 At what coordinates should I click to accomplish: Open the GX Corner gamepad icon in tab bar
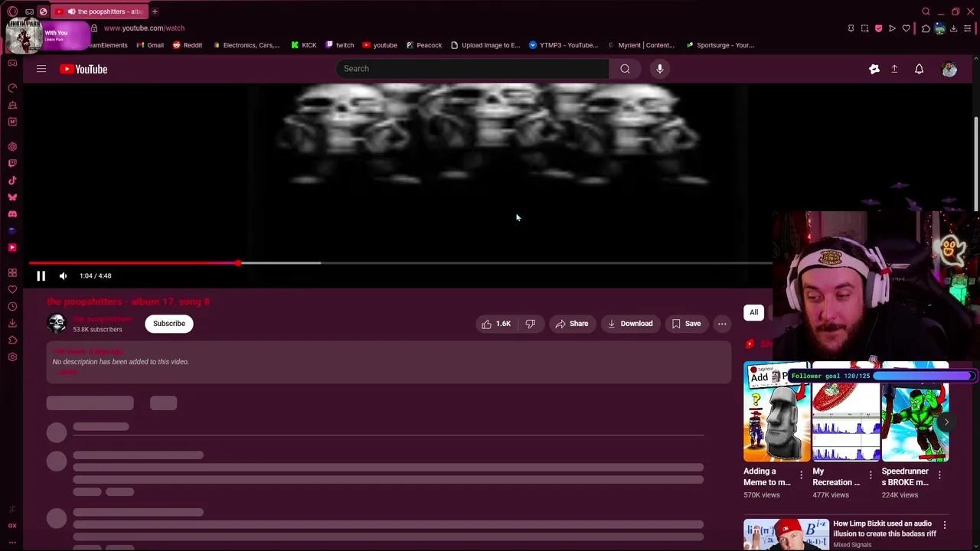[x=29, y=11]
